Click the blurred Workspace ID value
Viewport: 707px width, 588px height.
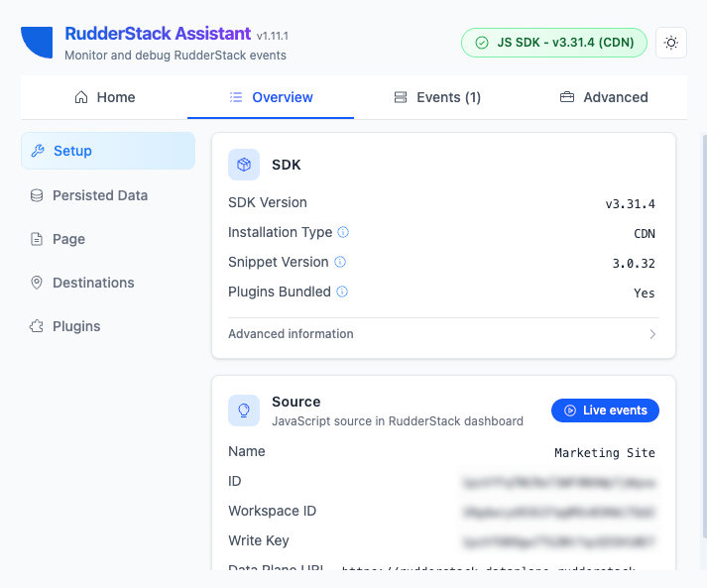click(x=559, y=513)
